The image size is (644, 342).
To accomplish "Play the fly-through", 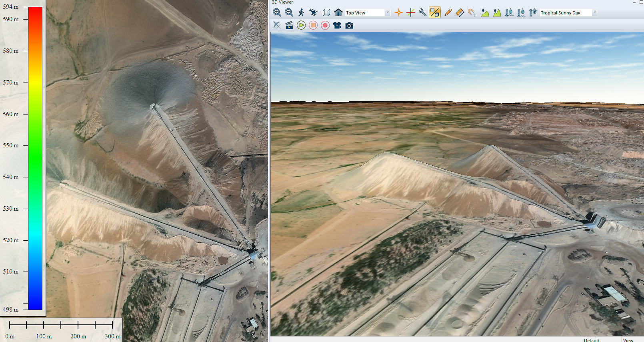I will pos(301,25).
